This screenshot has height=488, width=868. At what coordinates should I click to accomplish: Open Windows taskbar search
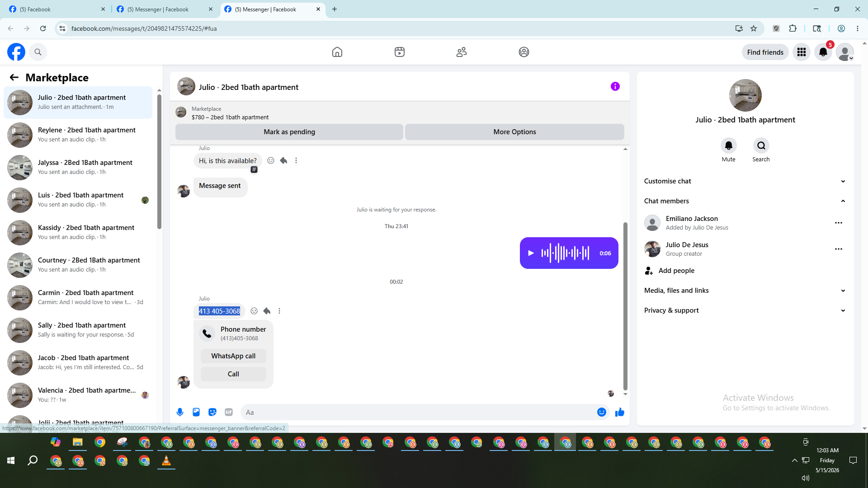(x=33, y=460)
